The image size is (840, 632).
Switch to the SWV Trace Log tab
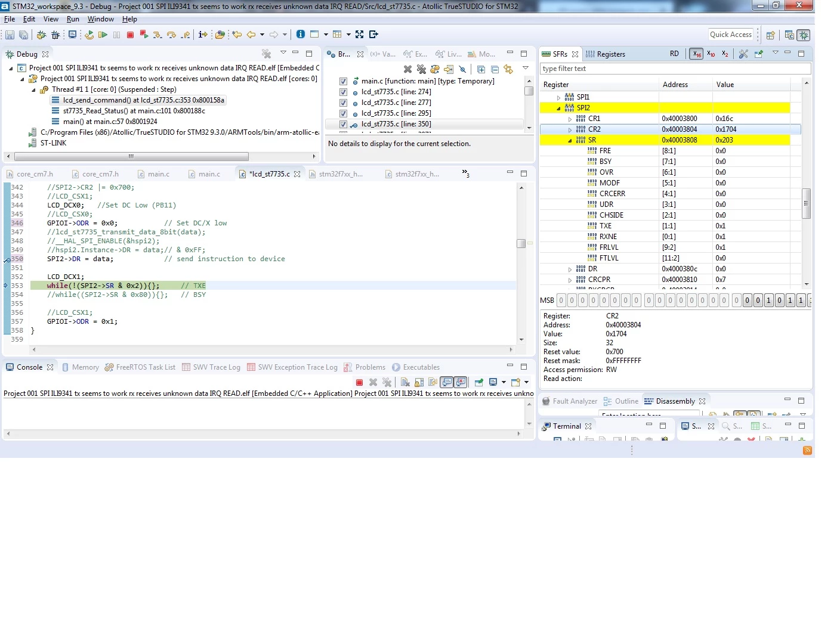tap(211, 367)
